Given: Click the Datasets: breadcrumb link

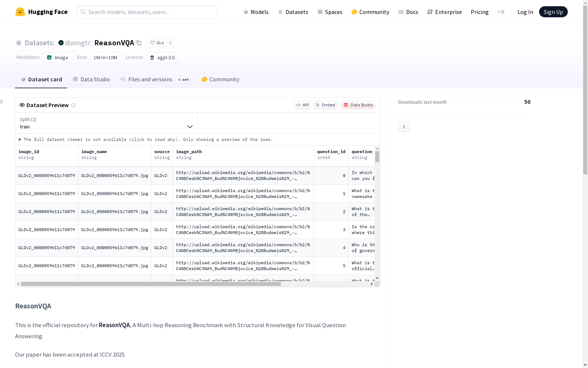Looking at the screenshot, I should click(39, 43).
